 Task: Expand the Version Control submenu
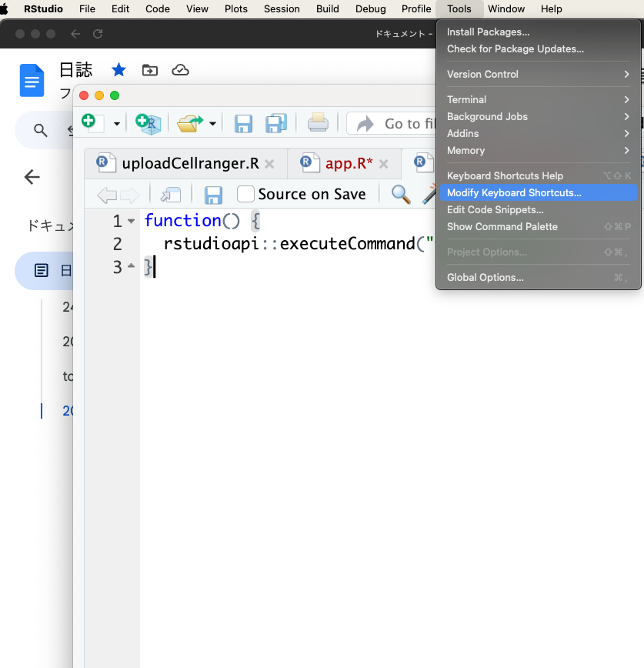(538, 74)
